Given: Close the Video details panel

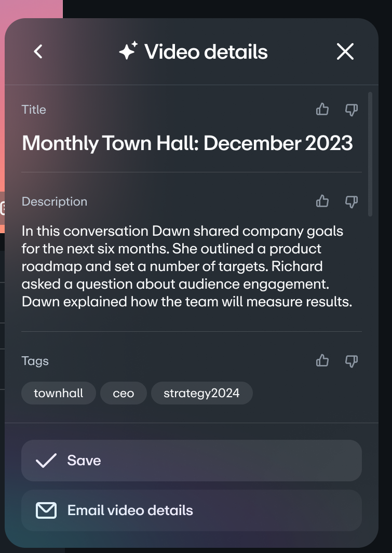Looking at the screenshot, I should [345, 51].
